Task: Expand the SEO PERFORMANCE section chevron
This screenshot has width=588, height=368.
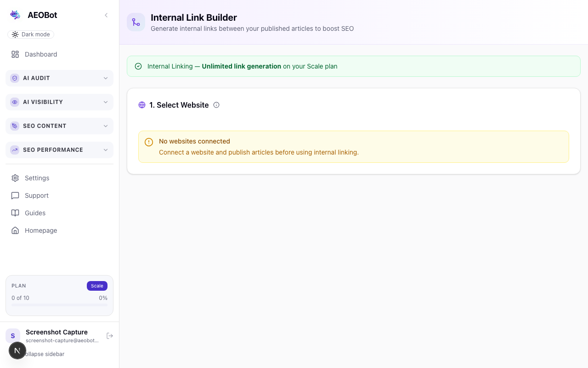Action: [x=106, y=150]
